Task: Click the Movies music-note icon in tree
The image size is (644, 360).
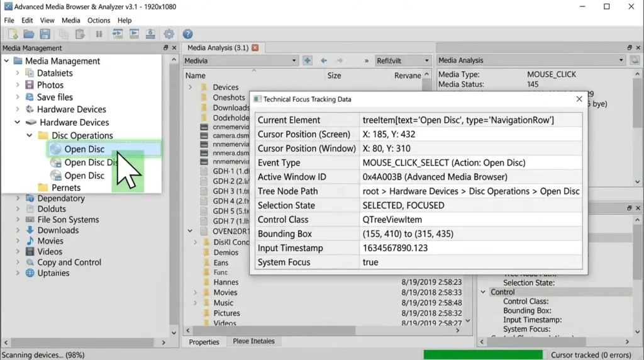Action: click(x=30, y=241)
